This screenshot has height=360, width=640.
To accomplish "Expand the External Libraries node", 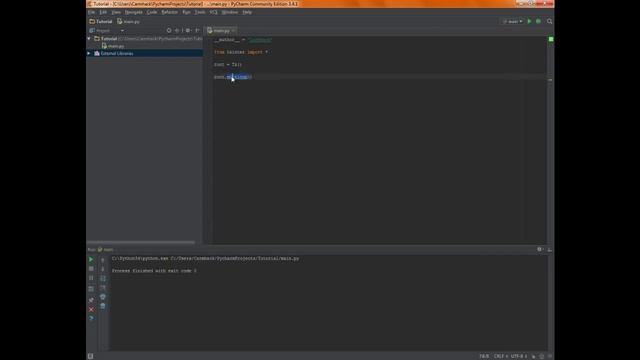I will click(x=89, y=53).
